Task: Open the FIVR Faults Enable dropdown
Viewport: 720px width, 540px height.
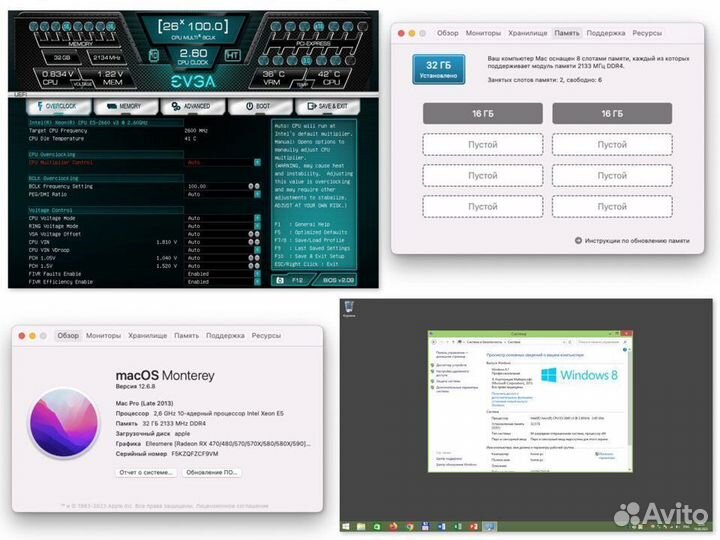Action: 257,274
